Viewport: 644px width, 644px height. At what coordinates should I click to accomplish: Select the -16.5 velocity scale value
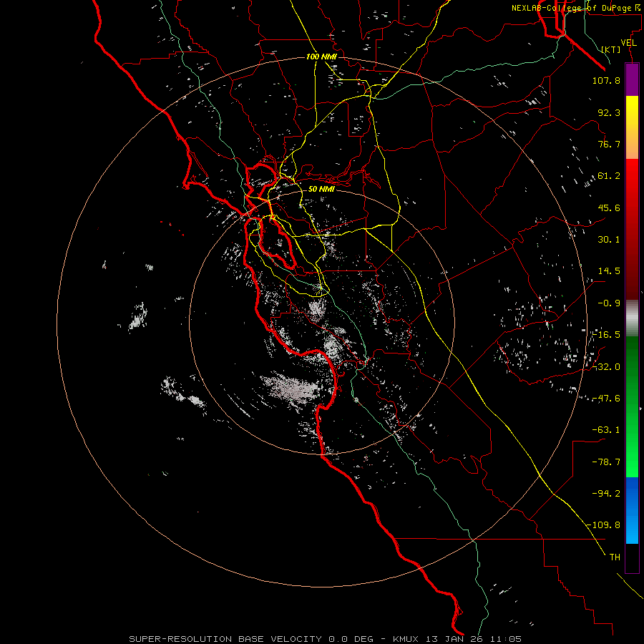pyautogui.click(x=606, y=335)
